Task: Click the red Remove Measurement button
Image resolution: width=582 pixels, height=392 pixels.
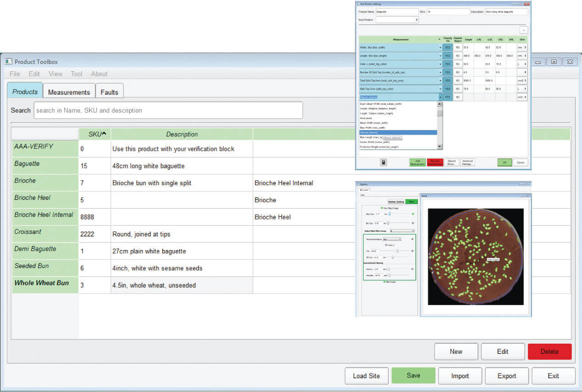Action: (435, 162)
